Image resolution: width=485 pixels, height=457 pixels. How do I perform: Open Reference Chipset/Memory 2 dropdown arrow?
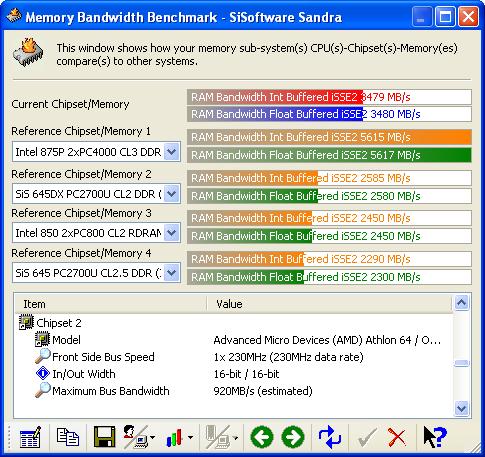click(x=171, y=193)
